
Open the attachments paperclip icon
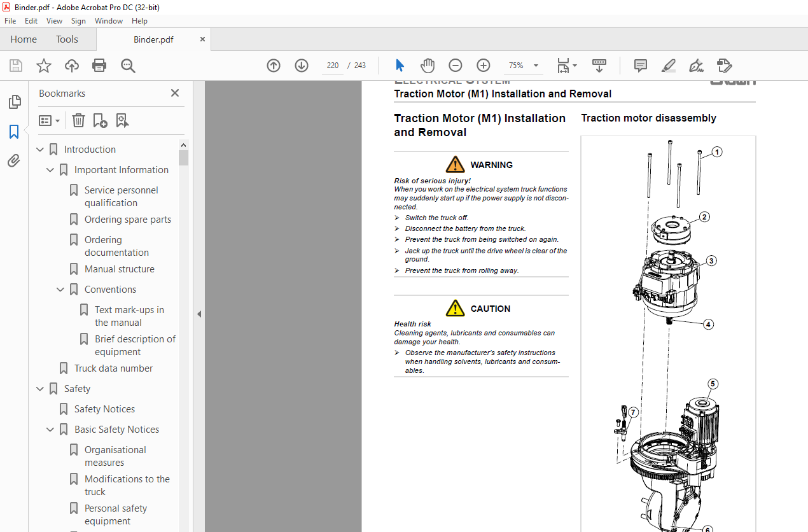click(x=14, y=160)
